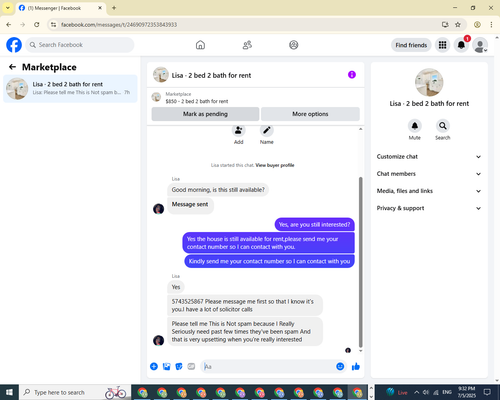Open the account profile avatar menu
Viewport: 500px width, 400px height.
tap(480, 45)
